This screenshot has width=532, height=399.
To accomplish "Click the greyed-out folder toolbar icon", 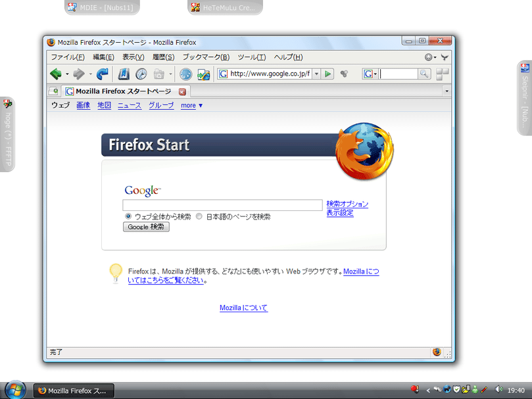I will [x=158, y=74].
